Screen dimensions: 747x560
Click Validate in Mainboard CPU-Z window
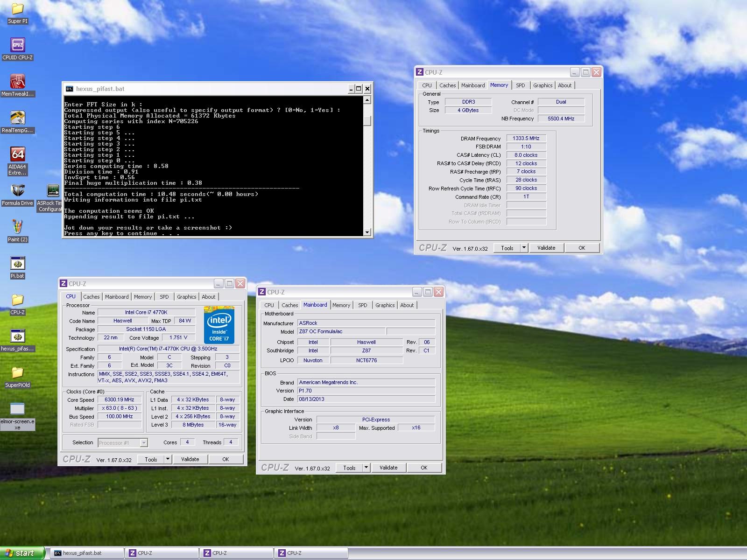(x=388, y=468)
